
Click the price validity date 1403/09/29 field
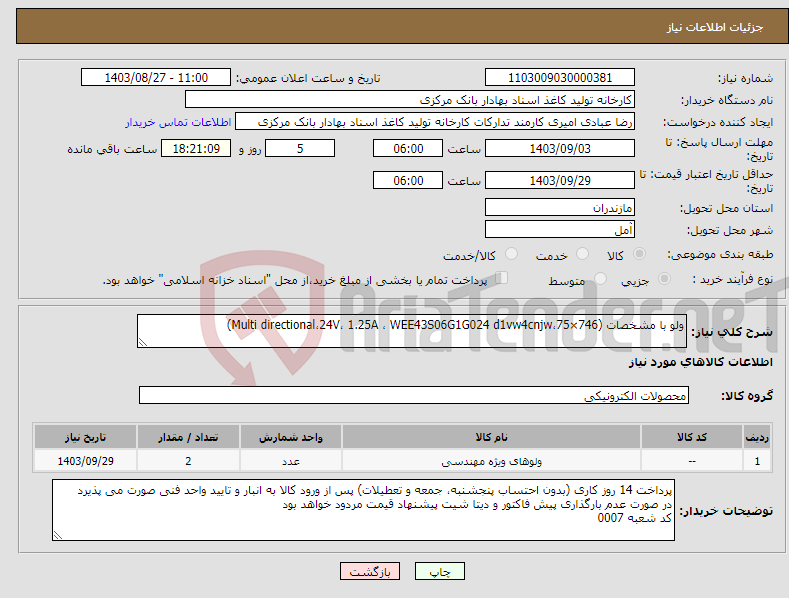point(560,180)
